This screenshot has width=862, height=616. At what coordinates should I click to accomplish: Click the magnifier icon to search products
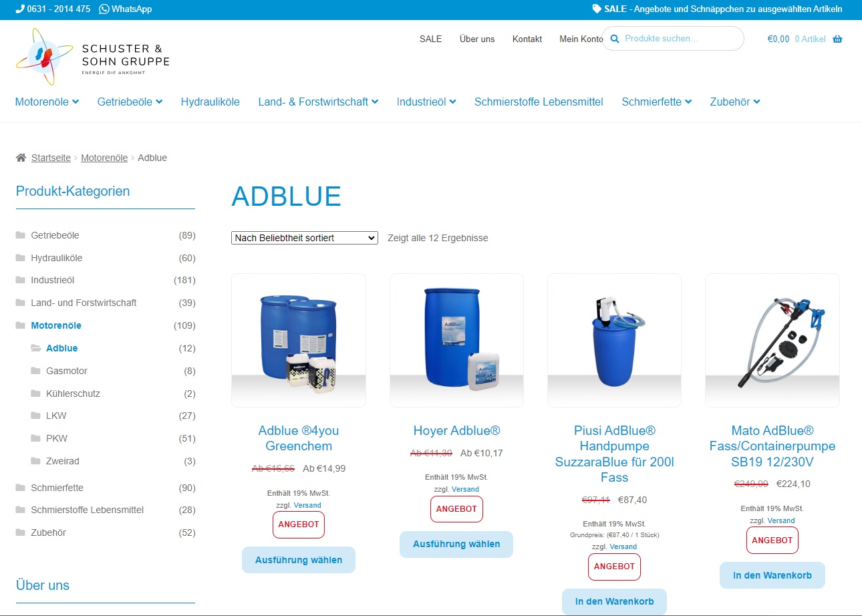(615, 39)
